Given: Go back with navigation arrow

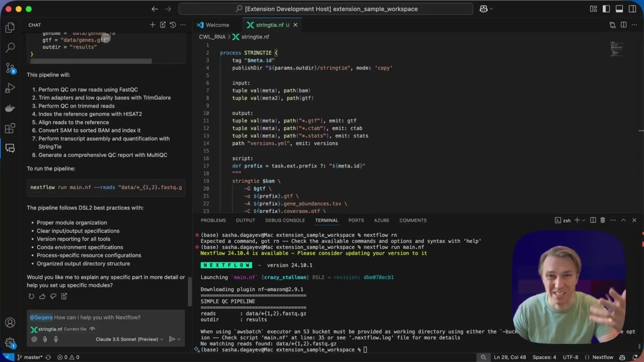Looking at the screenshot, I should pyautogui.click(x=154, y=9).
